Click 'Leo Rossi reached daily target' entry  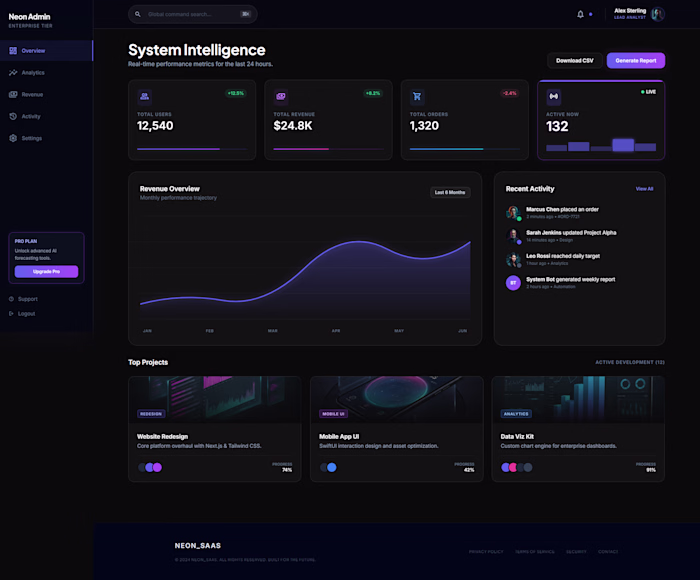[580, 259]
